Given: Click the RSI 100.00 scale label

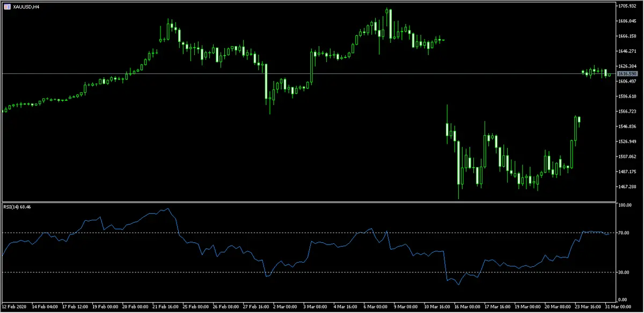Looking at the screenshot, I should (x=624, y=205).
